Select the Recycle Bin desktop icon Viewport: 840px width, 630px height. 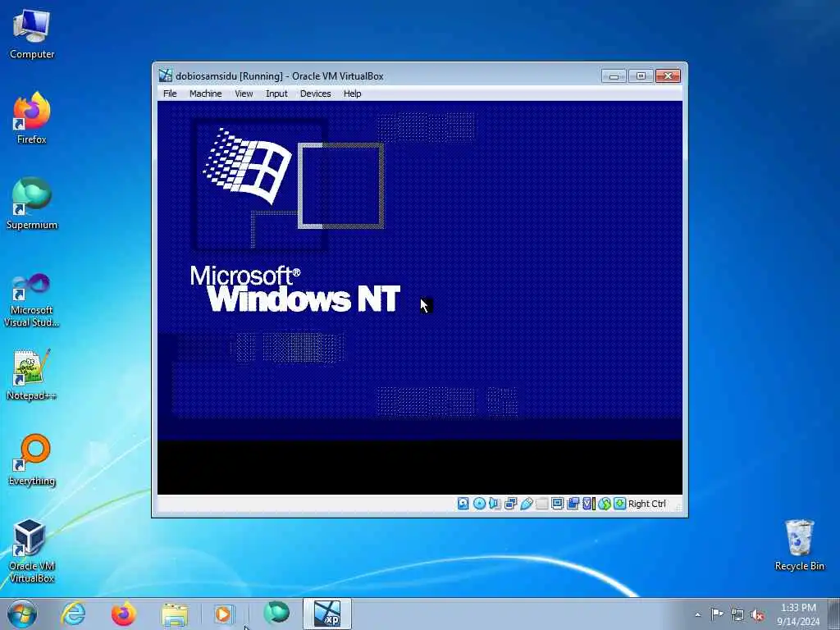[x=799, y=545]
